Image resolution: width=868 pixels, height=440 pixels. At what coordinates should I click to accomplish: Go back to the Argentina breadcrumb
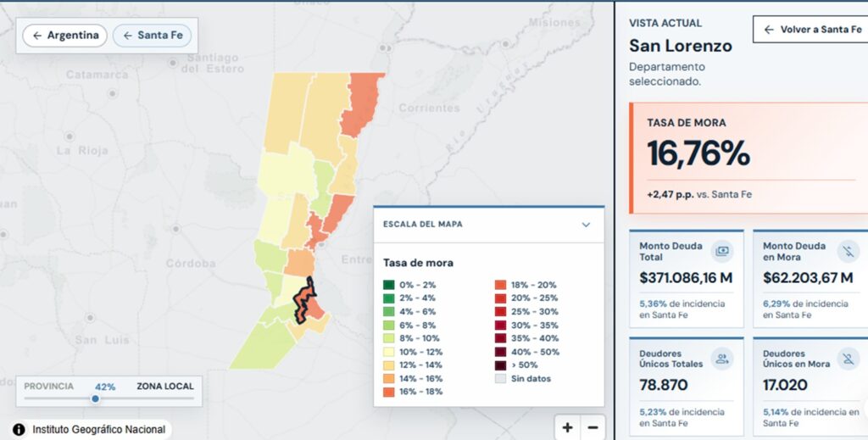tap(64, 36)
